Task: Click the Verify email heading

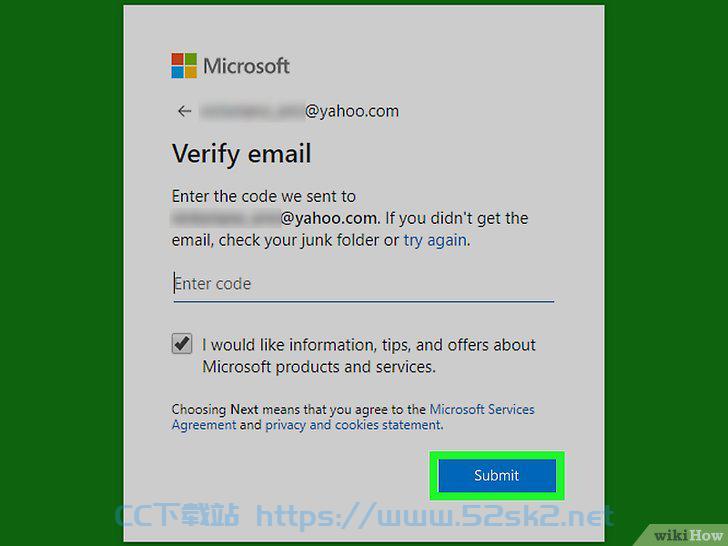Action: click(241, 154)
